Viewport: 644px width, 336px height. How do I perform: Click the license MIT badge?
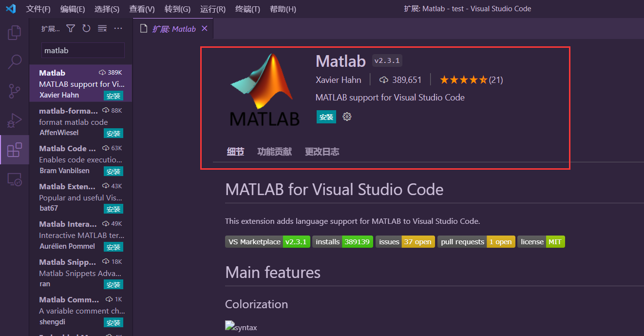click(541, 242)
